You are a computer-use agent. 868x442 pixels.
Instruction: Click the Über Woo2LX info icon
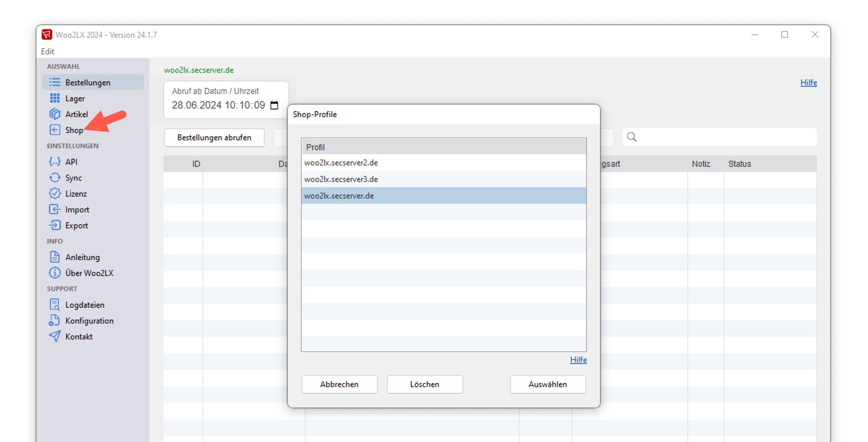tap(55, 273)
